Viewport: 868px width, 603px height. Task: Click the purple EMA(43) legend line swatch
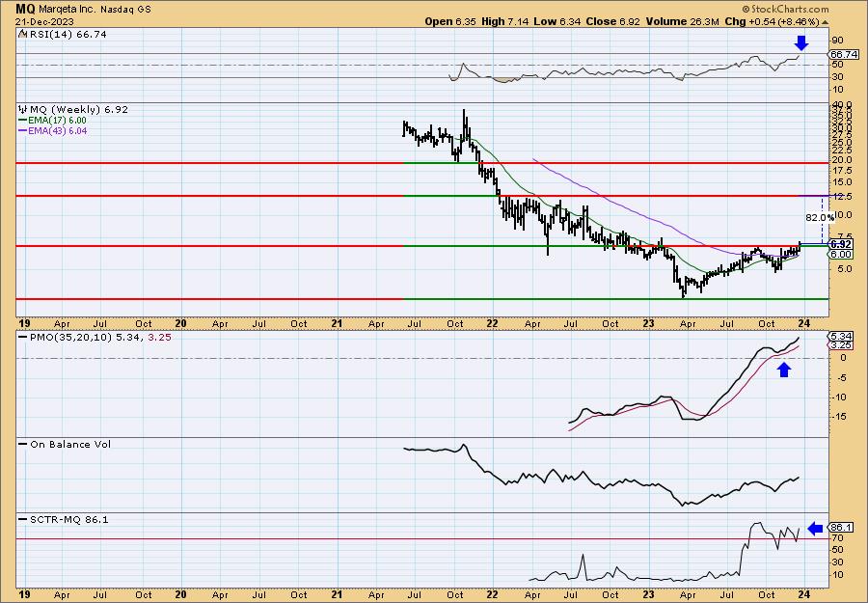click(x=23, y=131)
